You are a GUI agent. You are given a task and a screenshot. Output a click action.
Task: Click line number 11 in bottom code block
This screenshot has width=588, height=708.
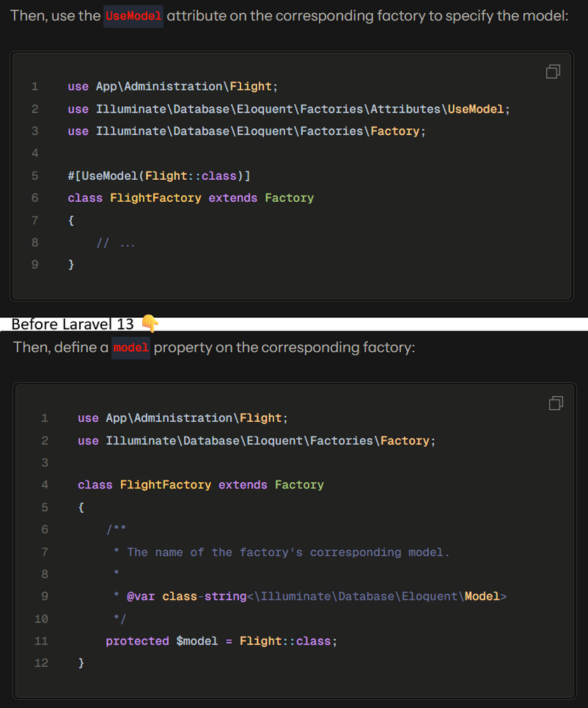[x=41, y=641]
